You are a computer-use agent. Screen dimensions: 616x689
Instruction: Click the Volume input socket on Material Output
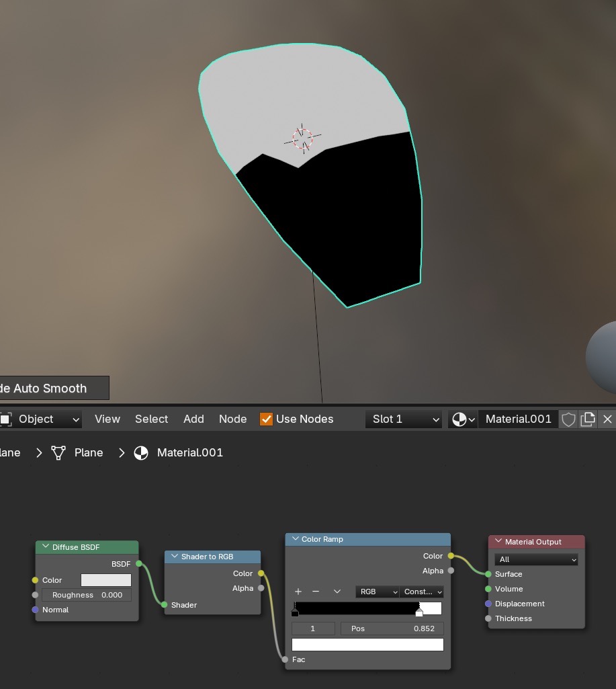click(488, 589)
